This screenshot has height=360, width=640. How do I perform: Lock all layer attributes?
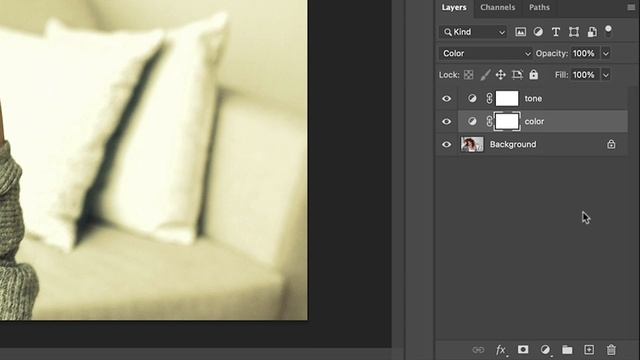click(x=533, y=74)
